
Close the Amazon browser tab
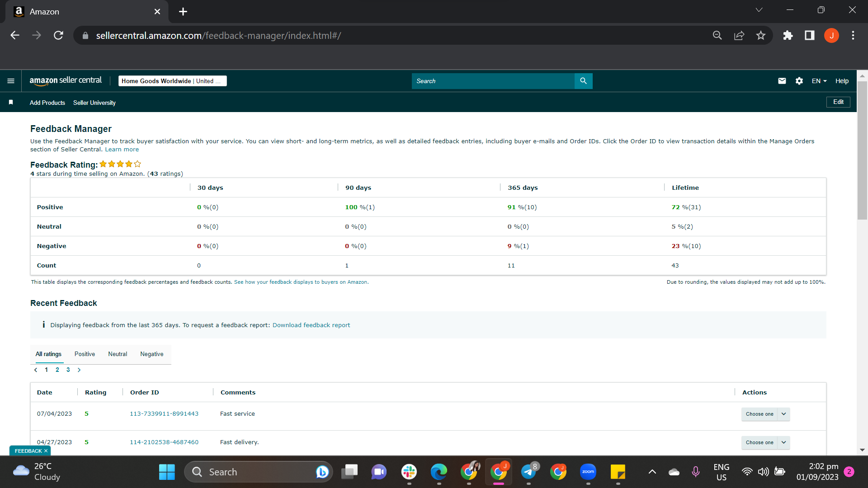click(x=157, y=12)
